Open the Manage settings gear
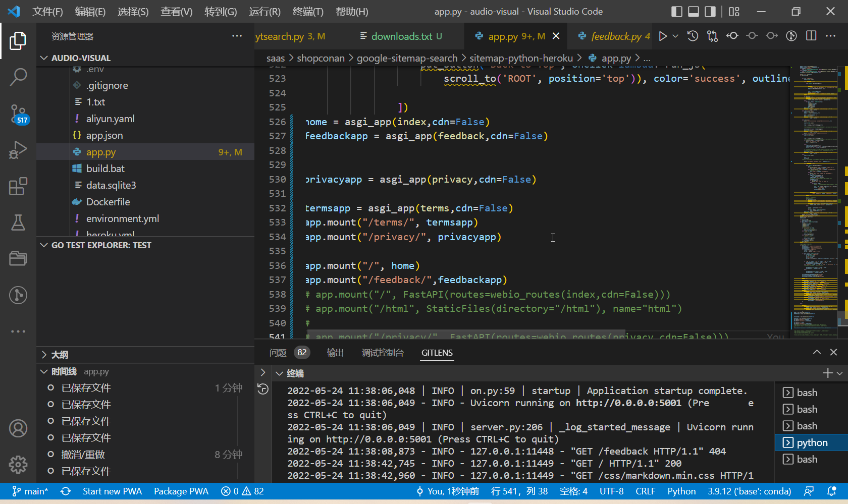Viewport: 848px width, 504px height. point(18,465)
